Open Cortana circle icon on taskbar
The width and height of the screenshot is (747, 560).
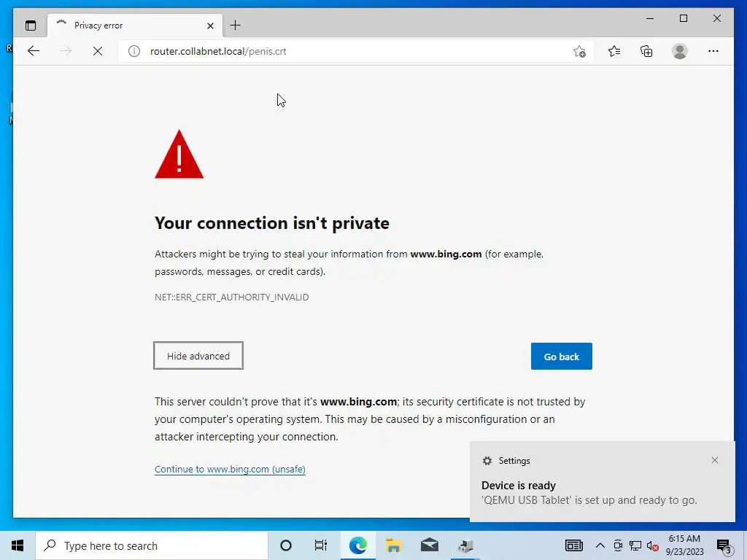(x=286, y=545)
